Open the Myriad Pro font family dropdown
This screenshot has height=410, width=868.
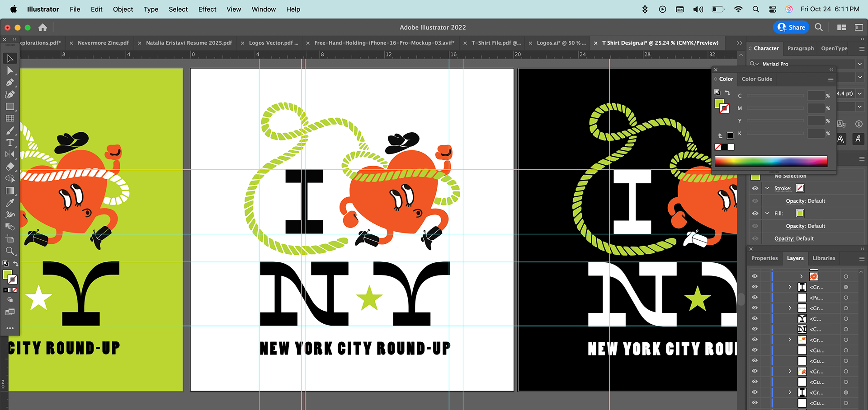(x=859, y=64)
